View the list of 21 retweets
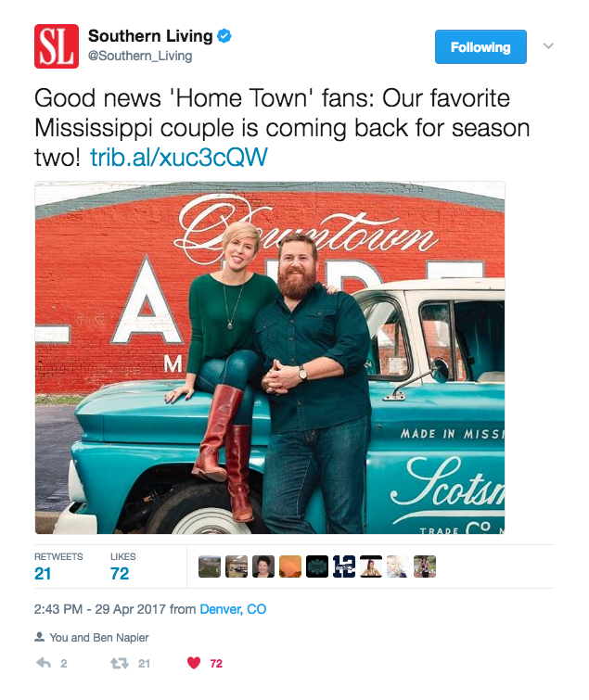Screen dimensions: 589x700 pos(58,566)
